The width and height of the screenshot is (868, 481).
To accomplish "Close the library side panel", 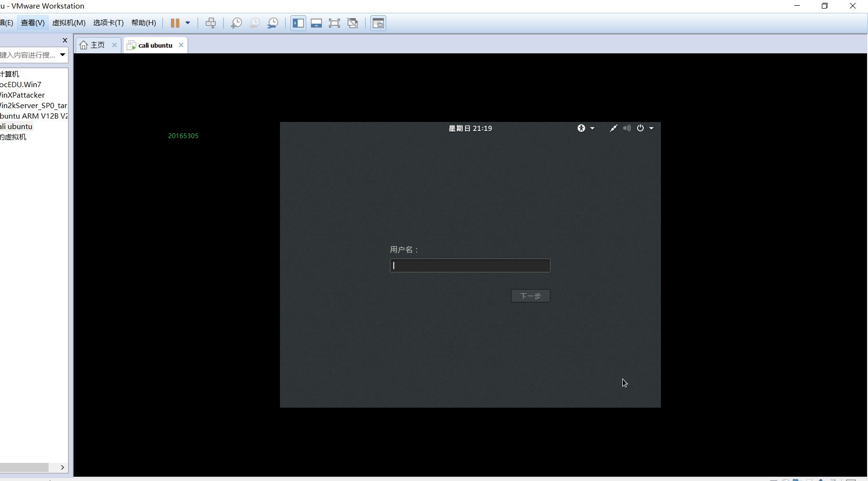I will (x=65, y=40).
